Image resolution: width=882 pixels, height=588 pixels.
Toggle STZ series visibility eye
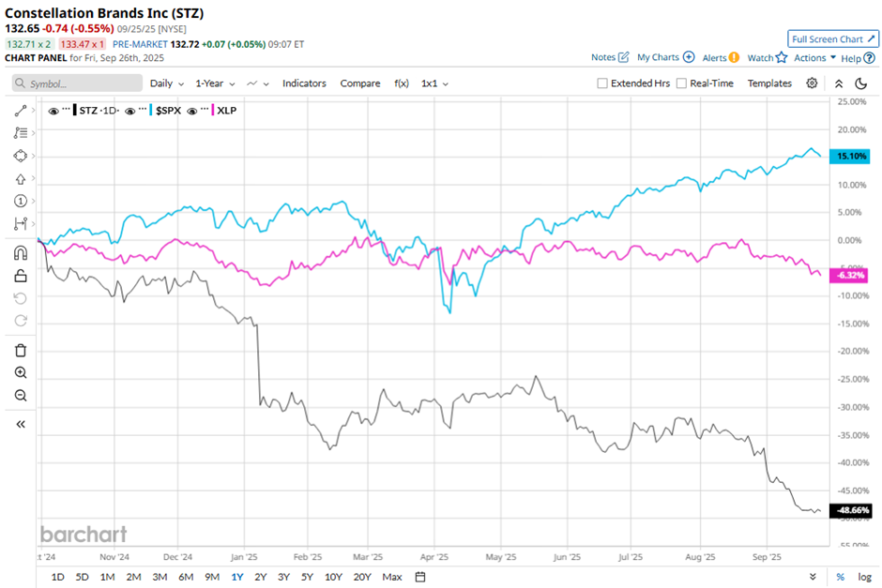pos(53,111)
